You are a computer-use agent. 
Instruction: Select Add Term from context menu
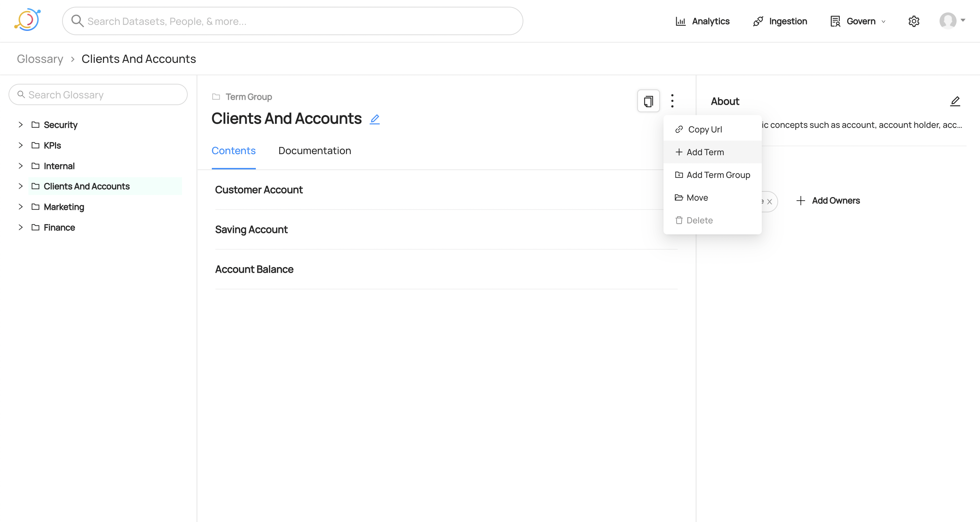click(x=705, y=152)
